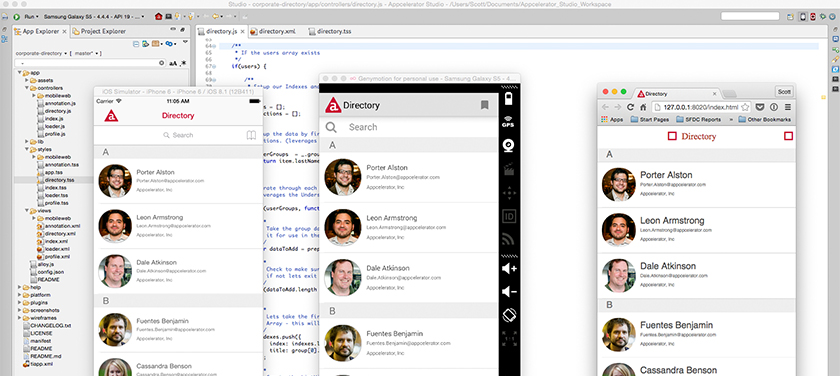Collapse the app folder in App Explorer
840x376 pixels.
click(x=19, y=72)
